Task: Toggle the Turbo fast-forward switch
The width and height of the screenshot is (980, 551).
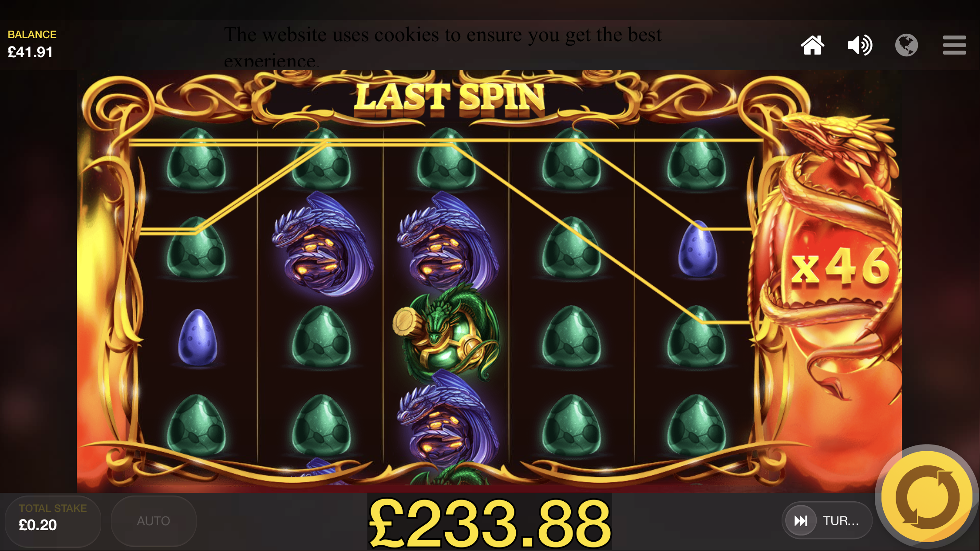Action: point(826,520)
